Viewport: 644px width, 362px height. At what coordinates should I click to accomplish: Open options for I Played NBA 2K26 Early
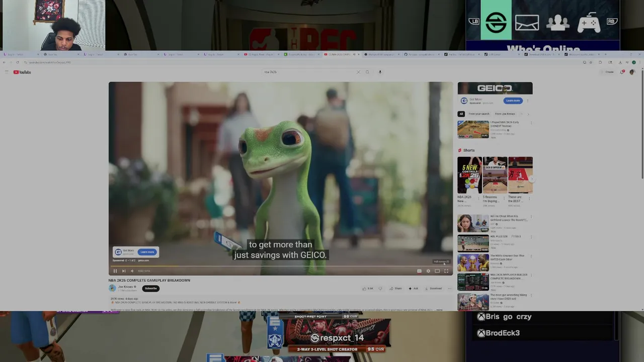point(531,123)
